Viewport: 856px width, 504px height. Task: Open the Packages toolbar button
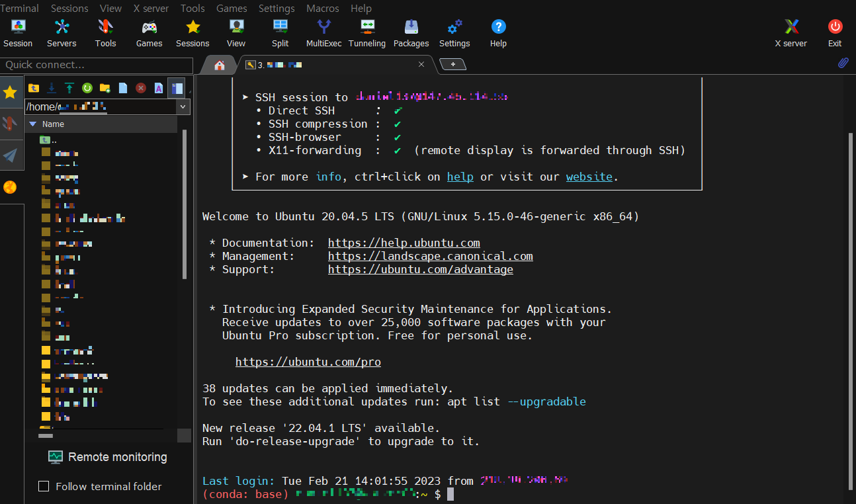411,33
